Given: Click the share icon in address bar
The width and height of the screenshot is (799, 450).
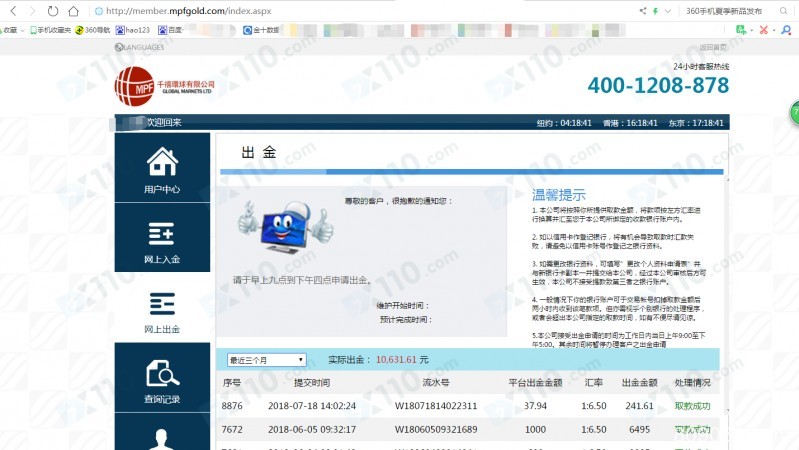Looking at the screenshot, I should pos(643,11).
